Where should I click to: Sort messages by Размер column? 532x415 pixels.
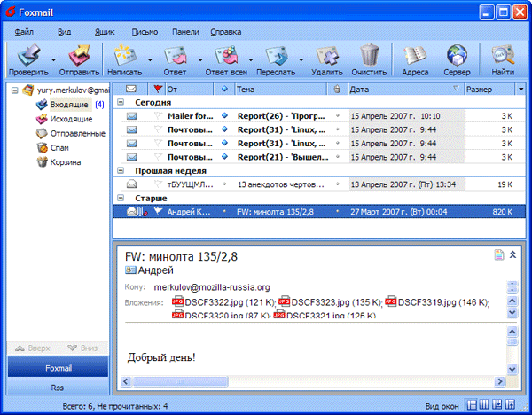[x=490, y=89]
